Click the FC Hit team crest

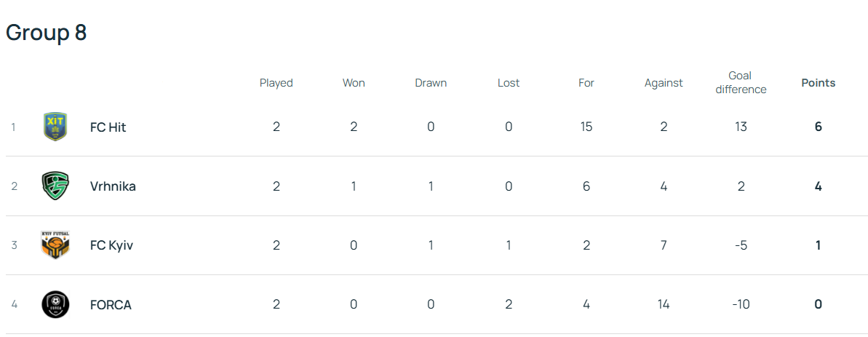tap(55, 127)
